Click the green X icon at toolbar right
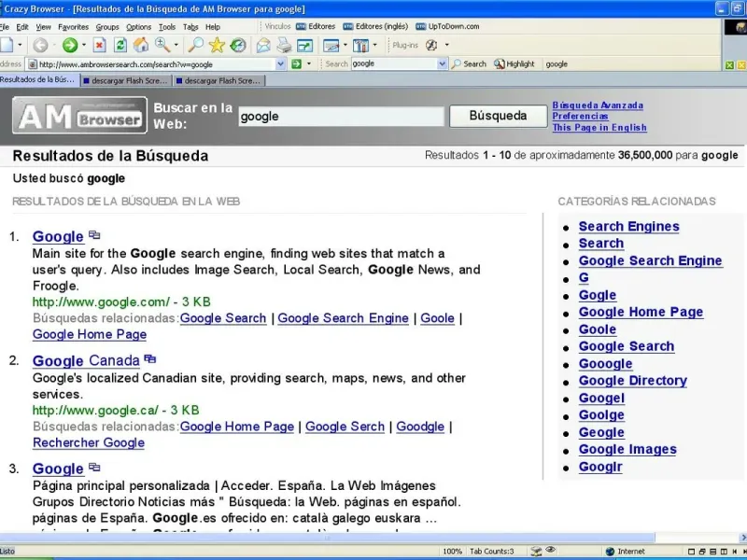The height and width of the screenshot is (560, 747). click(x=729, y=64)
